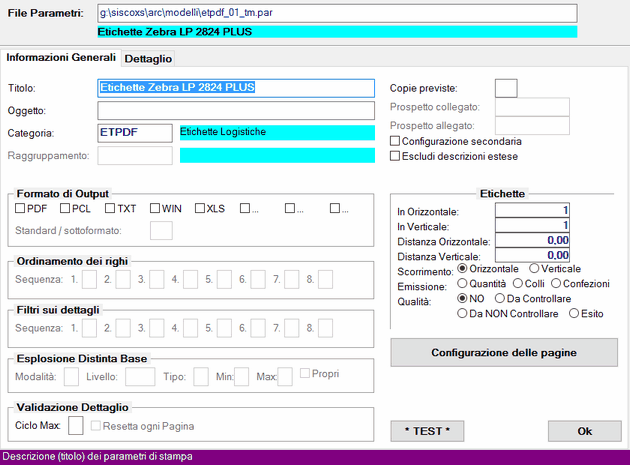Click the Raggruppamento code field

click(135, 156)
